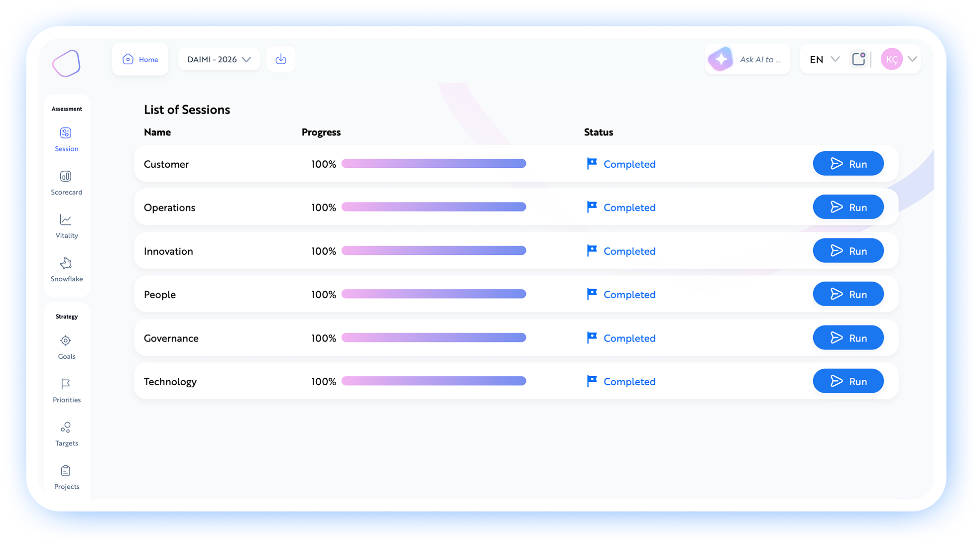Screen dimensions: 980x545
Task: Open Projects clipboard icon
Action: 66,471
